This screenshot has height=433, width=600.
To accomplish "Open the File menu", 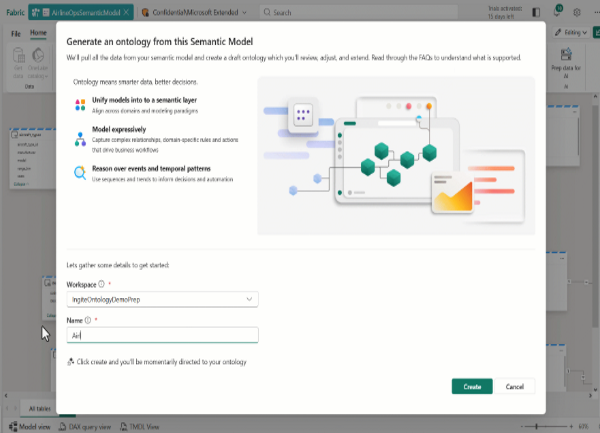I will point(16,34).
